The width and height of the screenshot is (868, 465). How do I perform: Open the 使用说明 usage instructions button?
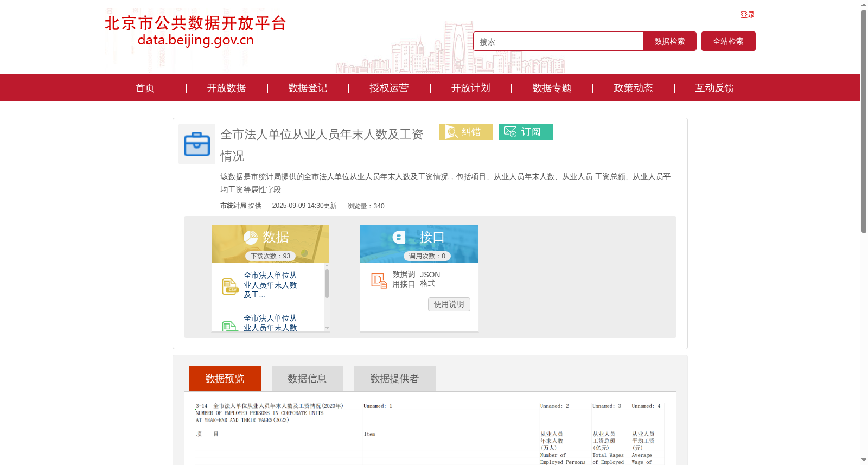449,304
